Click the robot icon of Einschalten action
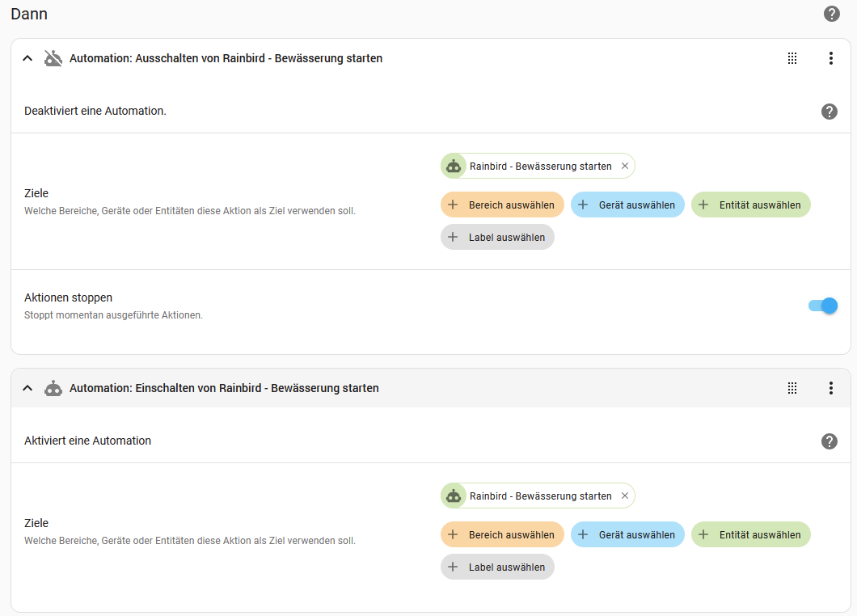The width and height of the screenshot is (857, 616). [53, 388]
